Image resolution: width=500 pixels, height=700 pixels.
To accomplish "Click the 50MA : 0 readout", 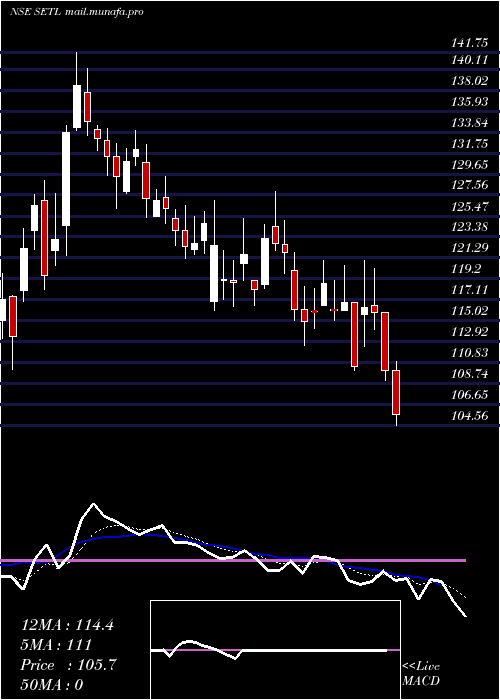I will [x=52, y=685].
